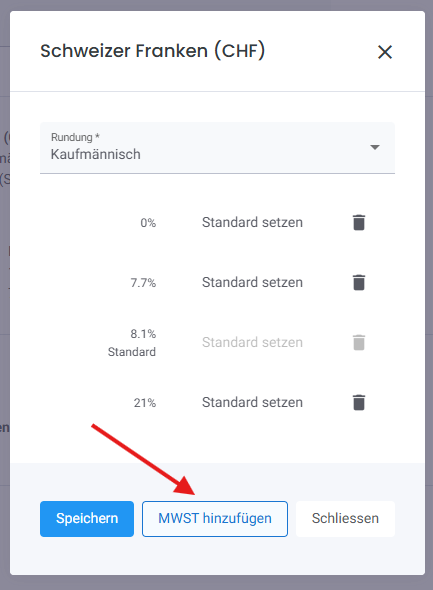Set 21% as standard rate
433x590 pixels.
tap(252, 402)
